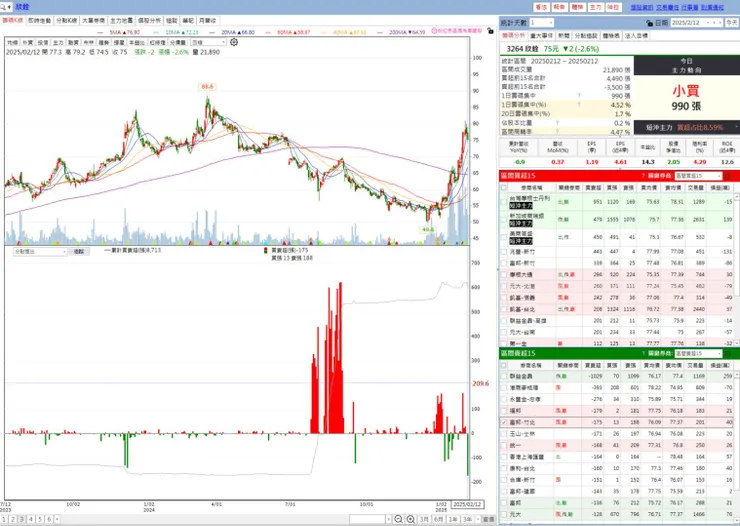Click the lock icon beside the date field

coord(649,23)
